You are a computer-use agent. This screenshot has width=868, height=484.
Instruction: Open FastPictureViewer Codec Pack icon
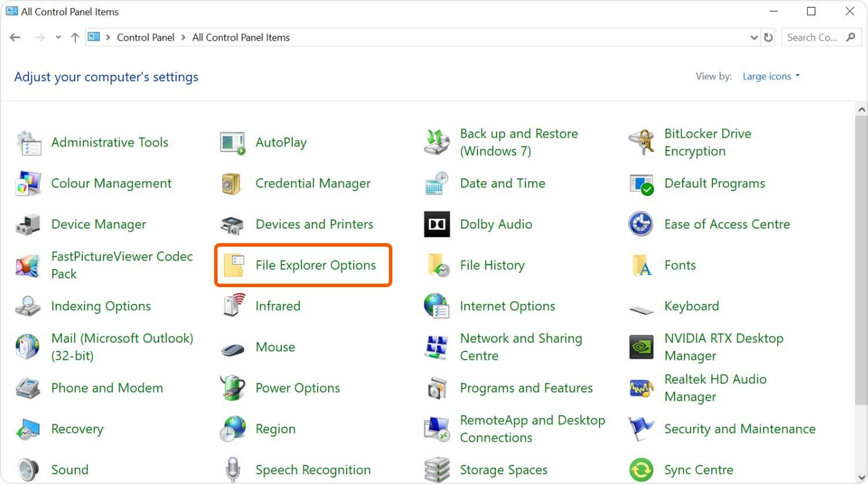[28, 265]
